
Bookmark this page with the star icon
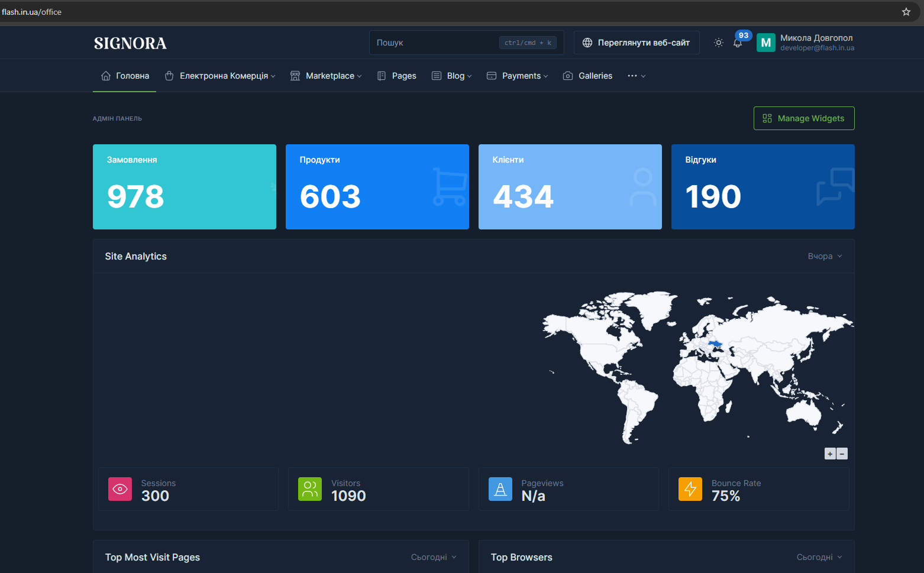point(906,12)
